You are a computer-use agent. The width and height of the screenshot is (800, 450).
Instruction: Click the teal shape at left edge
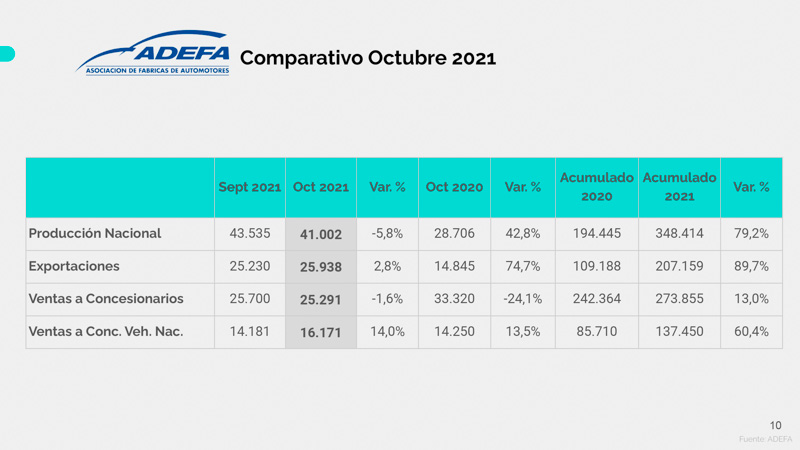coord(6,53)
